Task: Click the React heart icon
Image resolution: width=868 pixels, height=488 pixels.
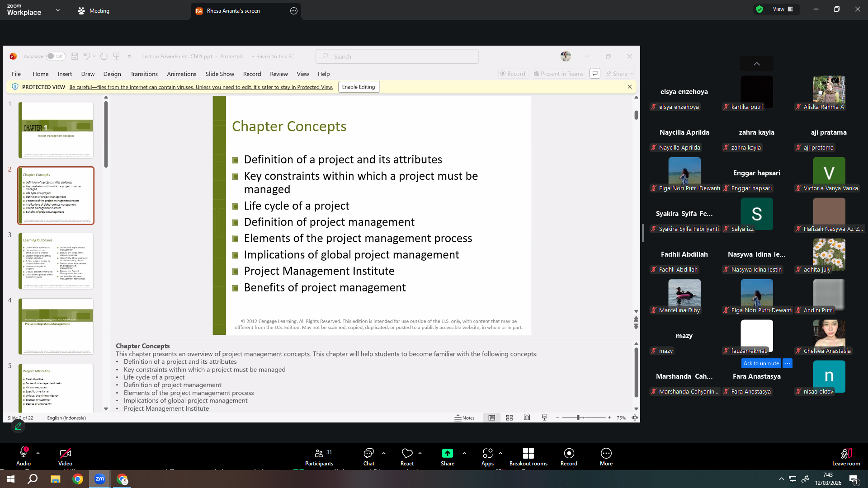Action: (x=407, y=453)
